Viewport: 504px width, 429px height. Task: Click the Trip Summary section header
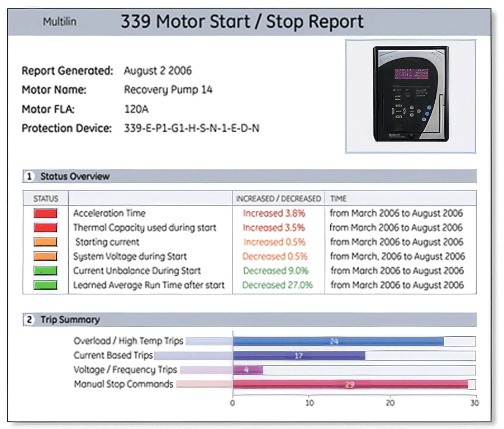[x=249, y=320]
